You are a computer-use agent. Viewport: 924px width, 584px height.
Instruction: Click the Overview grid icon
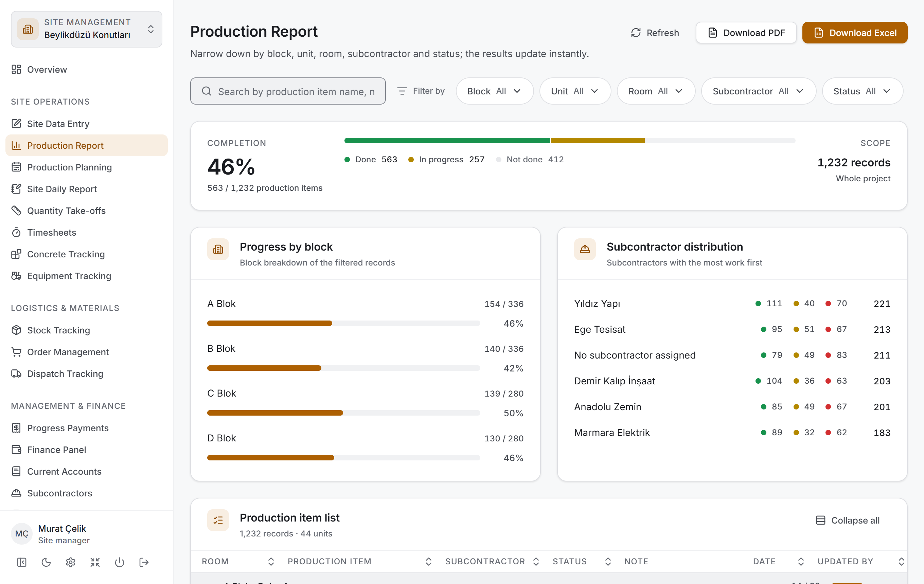(x=16, y=69)
